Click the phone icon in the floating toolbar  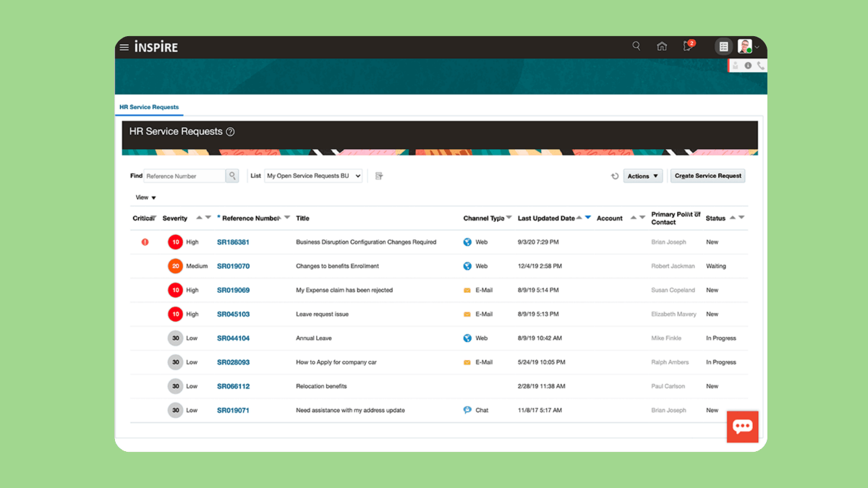pyautogui.click(x=760, y=65)
